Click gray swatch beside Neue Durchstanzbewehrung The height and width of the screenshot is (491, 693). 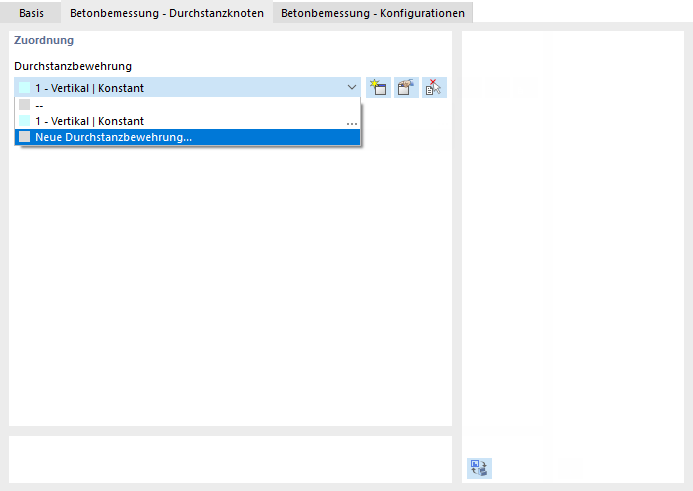[x=25, y=137]
